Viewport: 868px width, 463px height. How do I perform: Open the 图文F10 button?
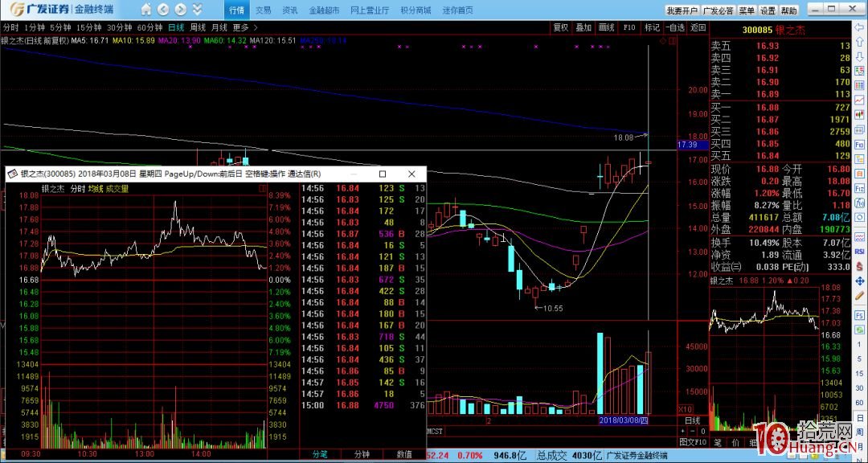693,442
